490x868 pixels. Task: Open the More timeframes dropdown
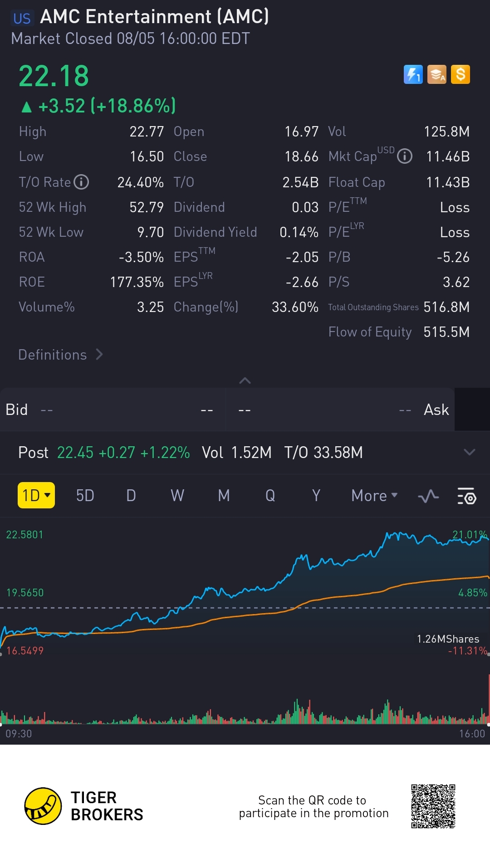(x=374, y=496)
